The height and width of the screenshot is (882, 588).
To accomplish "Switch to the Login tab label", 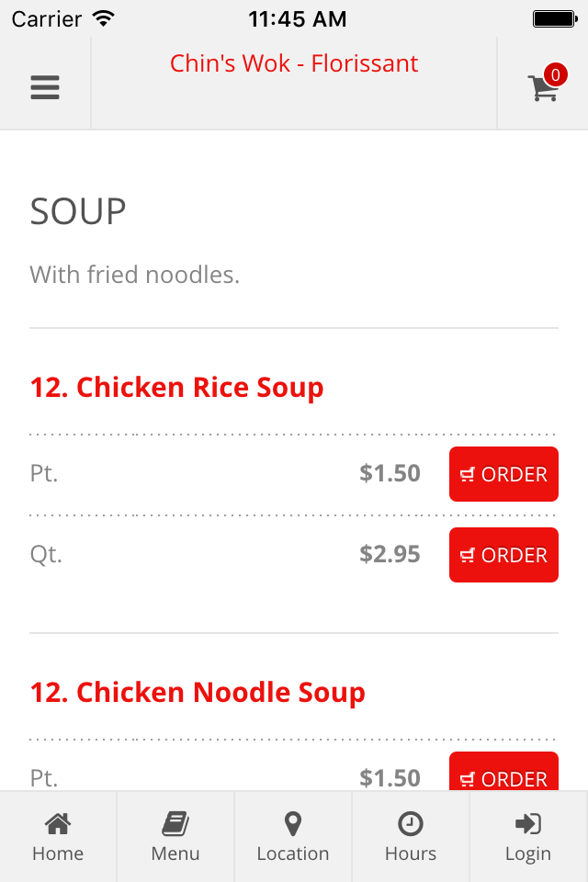I will click(527, 854).
